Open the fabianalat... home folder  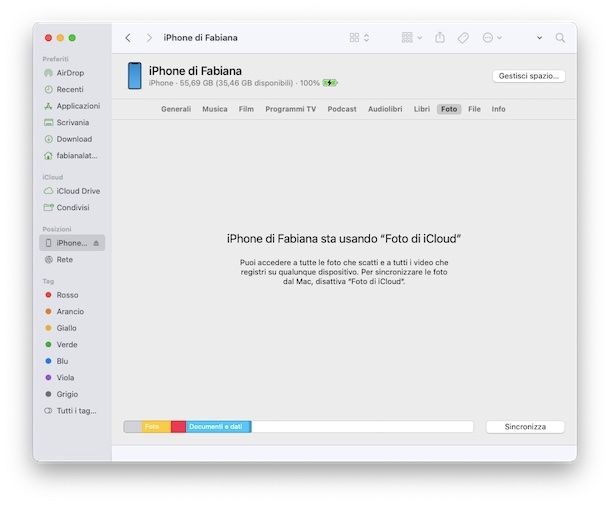tap(72, 156)
